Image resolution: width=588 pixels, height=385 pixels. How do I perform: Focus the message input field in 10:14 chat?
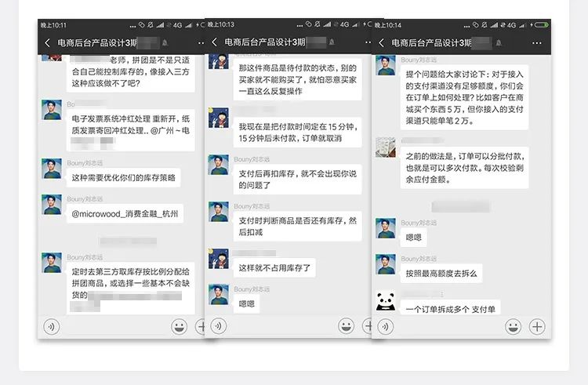coord(449,327)
